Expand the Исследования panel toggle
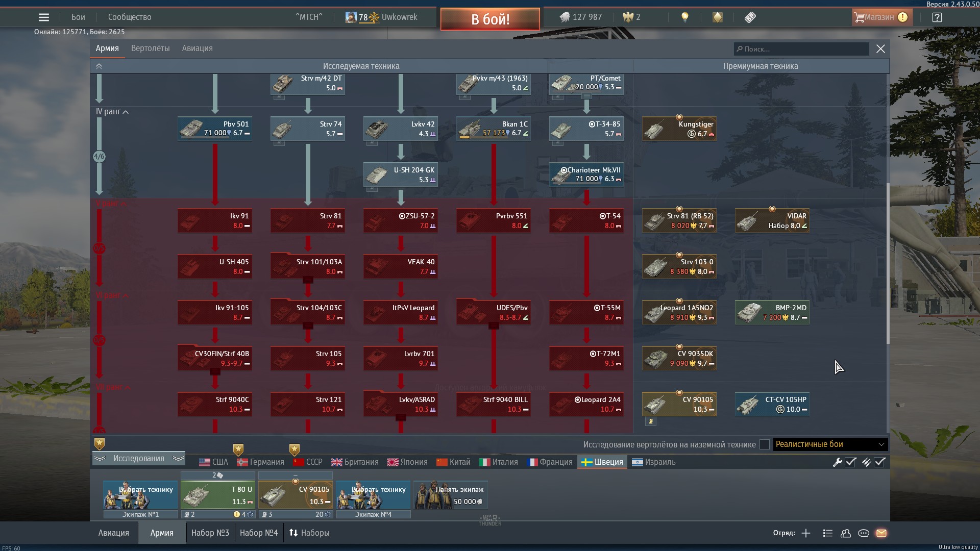The height and width of the screenshot is (551, 980). point(138,458)
